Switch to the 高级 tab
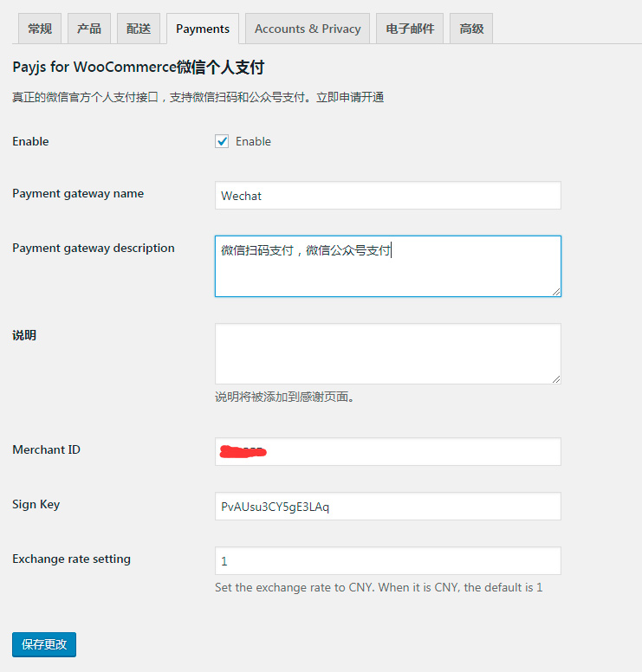The height and width of the screenshot is (672, 642). click(x=471, y=29)
